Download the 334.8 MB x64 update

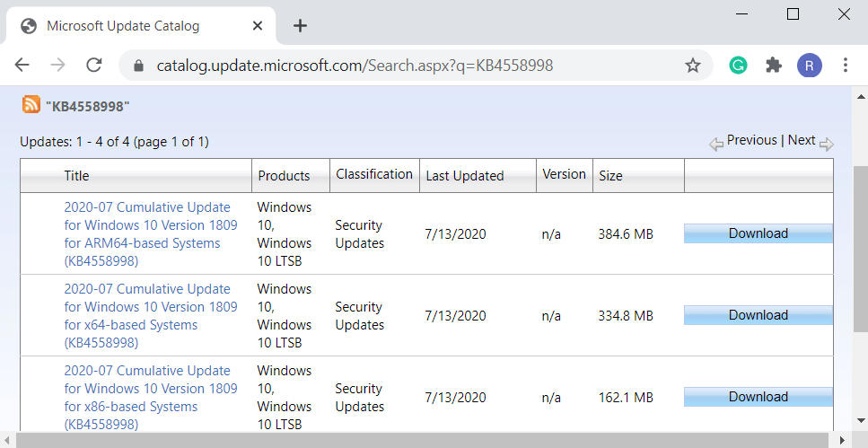(x=758, y=315)
